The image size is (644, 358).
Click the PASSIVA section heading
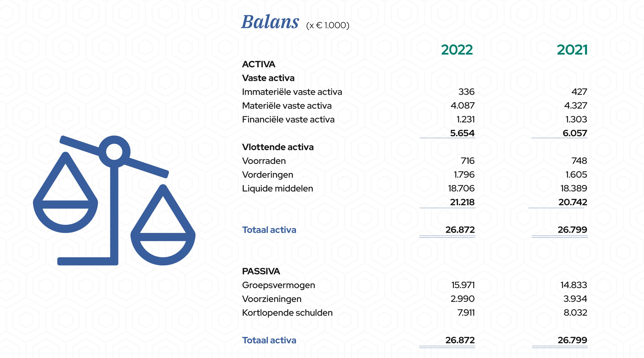point(261,271)
